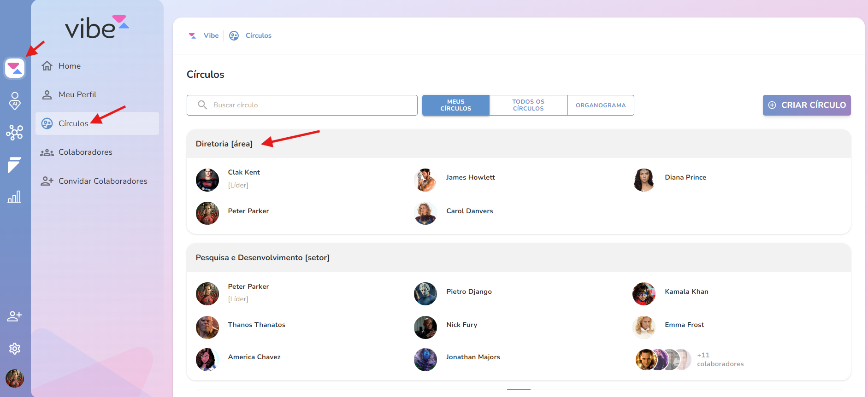Viewport: 868px width, 397px height.
Task: Click the Colaboradores group icon
Action: [x=47, y=152]
